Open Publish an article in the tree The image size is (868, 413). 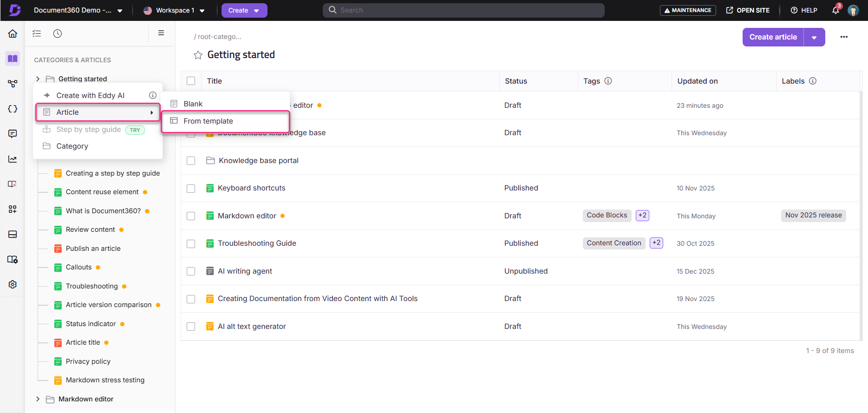(x=93, y=249)
